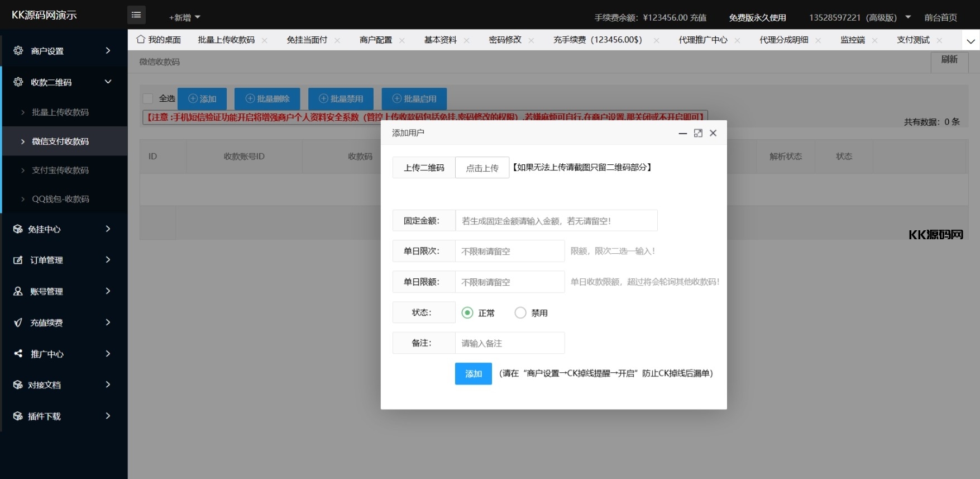Close the 密码修改 tab

click(x=532, y=40)
